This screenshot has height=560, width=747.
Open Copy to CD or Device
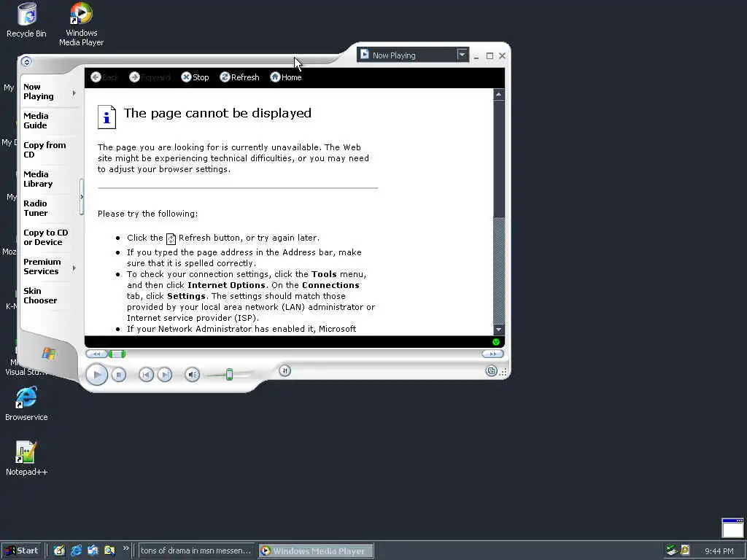[x=46, y=237]
